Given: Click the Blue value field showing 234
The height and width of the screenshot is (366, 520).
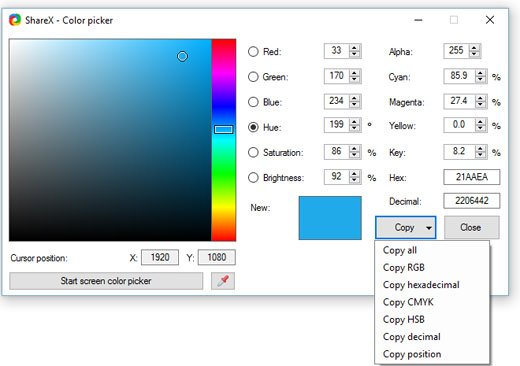Looking at the screenshot, I should click(x=336, y=101).
